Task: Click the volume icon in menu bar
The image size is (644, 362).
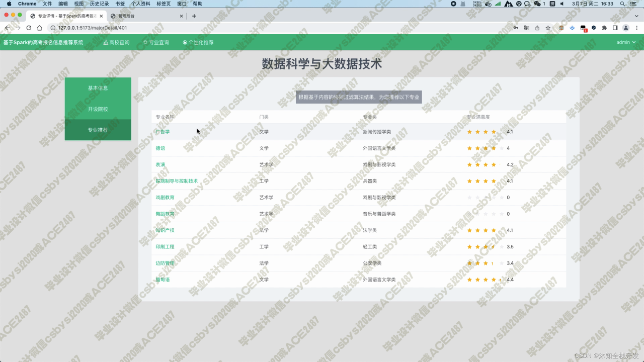Action: (x=562, y=4)
